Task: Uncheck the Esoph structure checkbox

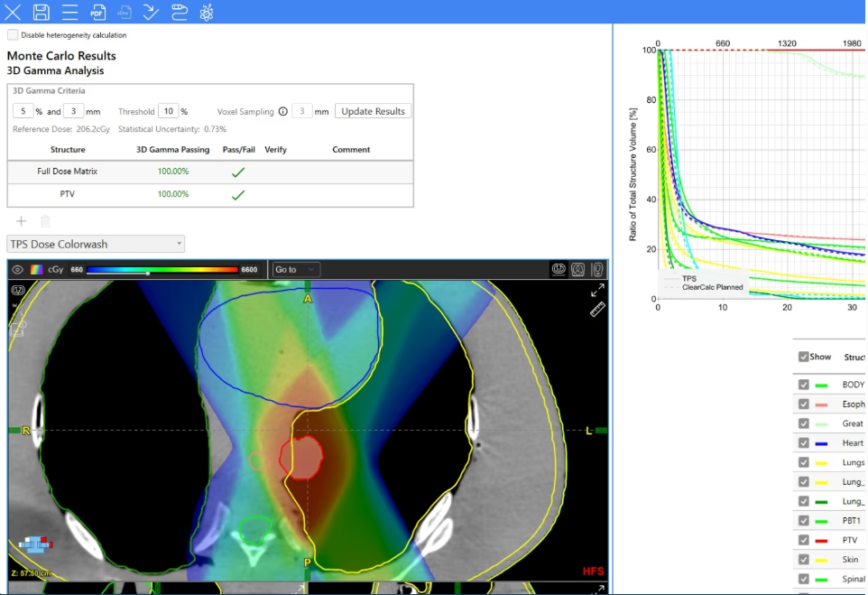Action: click(803, 404)
